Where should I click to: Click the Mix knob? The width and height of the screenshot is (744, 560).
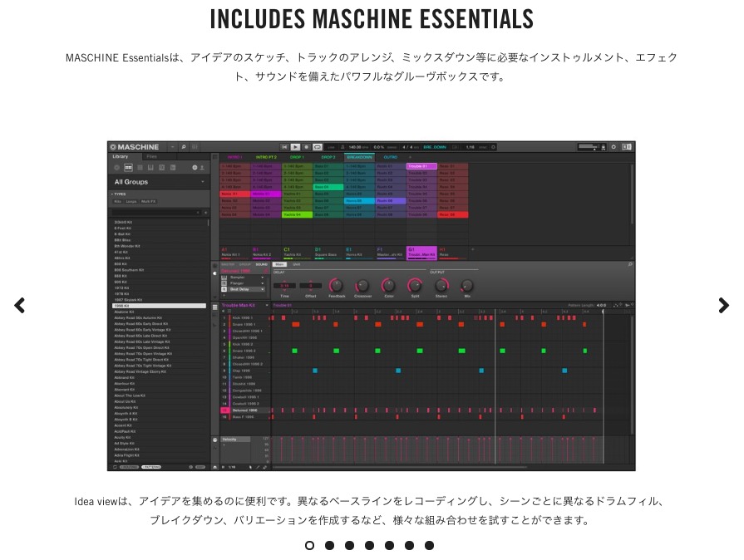pos(467,286)
